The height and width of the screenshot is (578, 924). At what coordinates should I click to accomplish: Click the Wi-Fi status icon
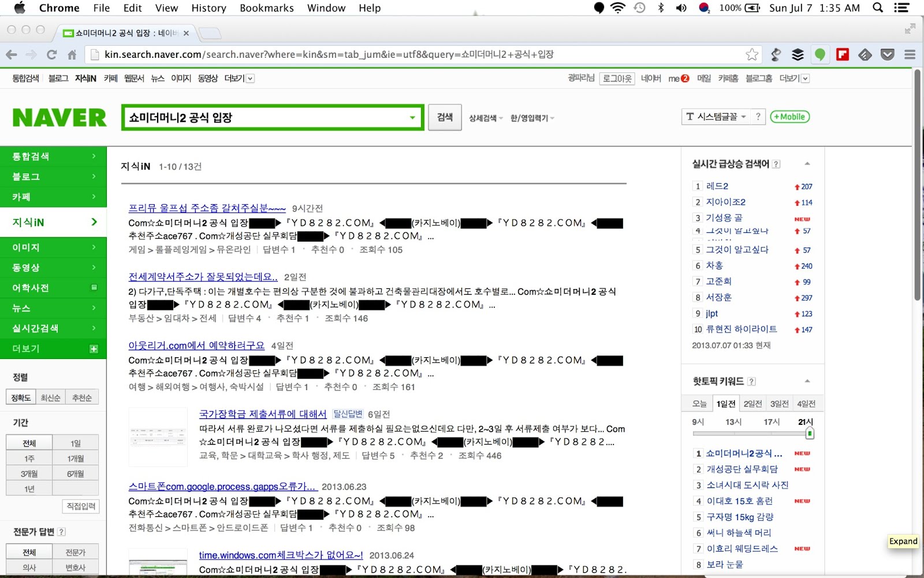[618, 8]
